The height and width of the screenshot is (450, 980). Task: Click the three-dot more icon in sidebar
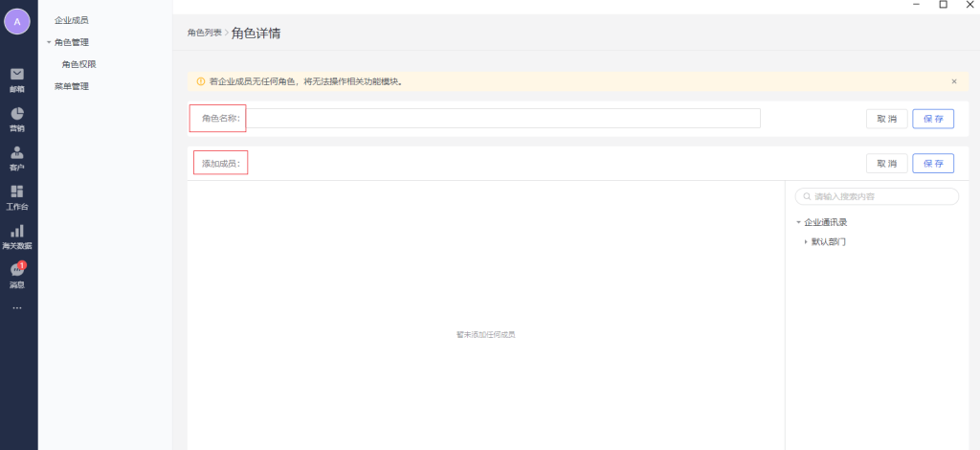pyautogui.click(x=16, y=307)
